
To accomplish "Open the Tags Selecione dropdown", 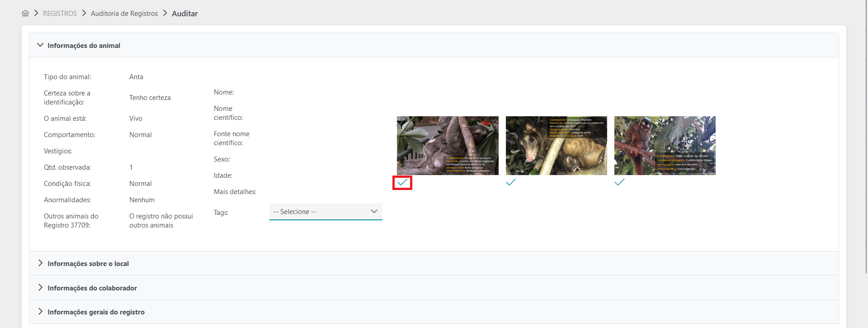I will [326, 212].
